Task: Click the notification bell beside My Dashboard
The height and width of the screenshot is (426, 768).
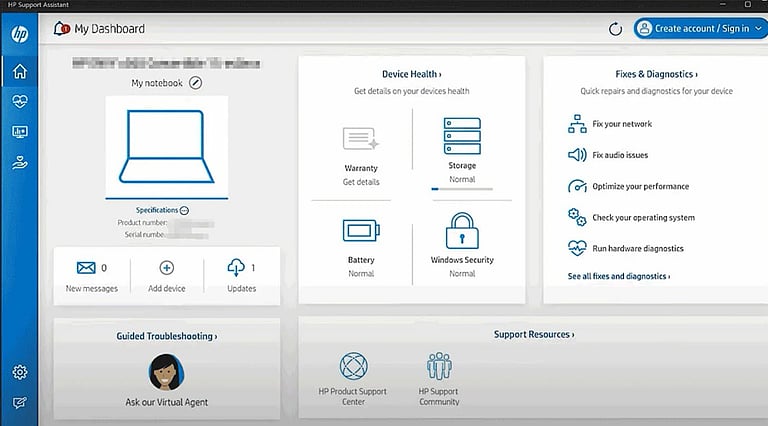Action: pyautogui.click(x=62, y=29)
